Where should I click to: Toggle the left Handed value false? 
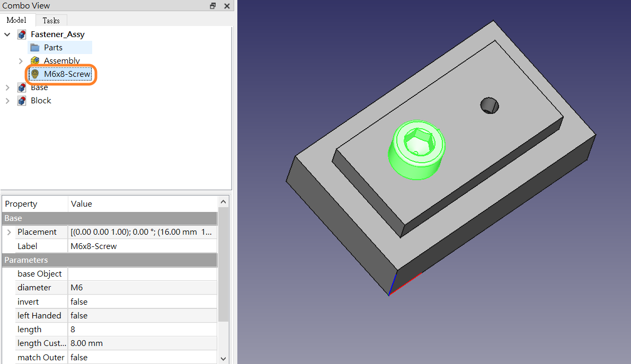[x=143, y=316]
